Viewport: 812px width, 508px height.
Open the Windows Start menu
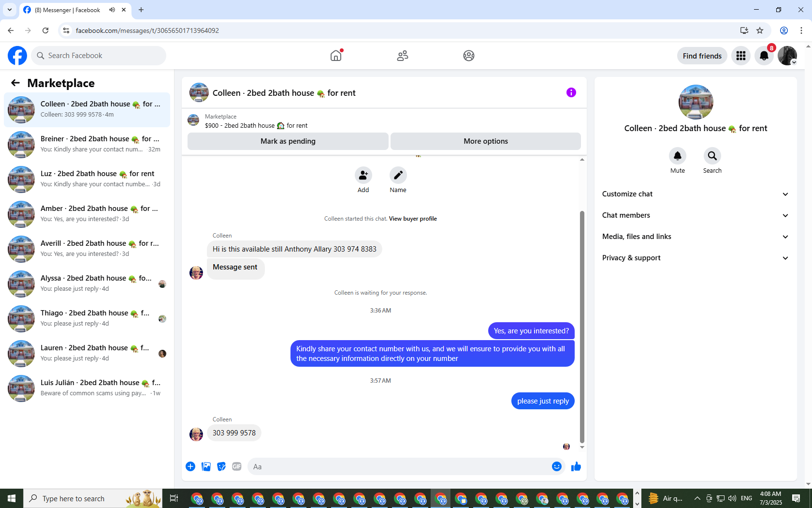(x=12, y=498)
